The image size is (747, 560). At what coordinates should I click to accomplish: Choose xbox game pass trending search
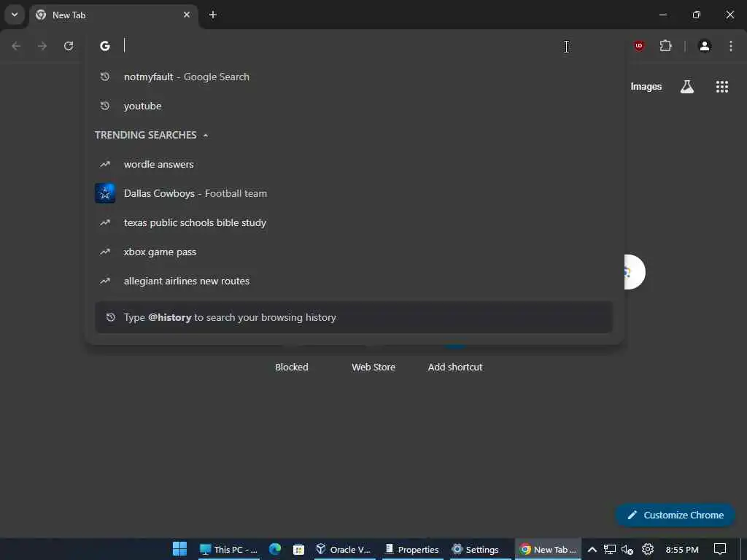tap(355, 252)
